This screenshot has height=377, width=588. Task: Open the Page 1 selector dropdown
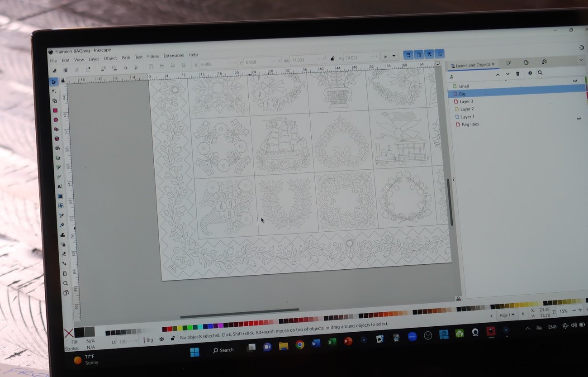coord(507,315)
